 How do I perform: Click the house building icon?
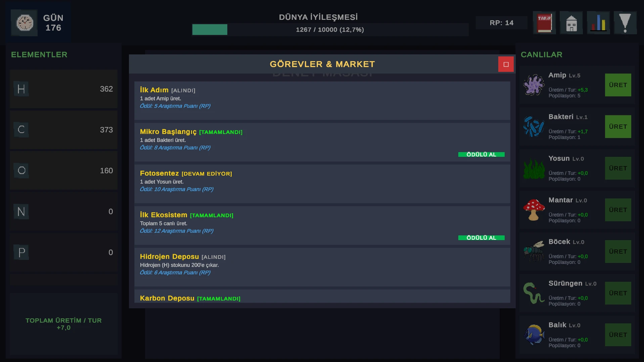pyautogui.click(x=571, y=23)
